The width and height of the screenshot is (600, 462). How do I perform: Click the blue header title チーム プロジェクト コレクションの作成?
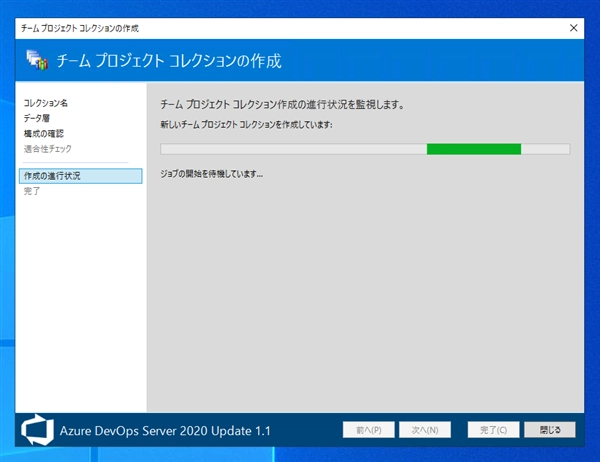tap(169, 61)
